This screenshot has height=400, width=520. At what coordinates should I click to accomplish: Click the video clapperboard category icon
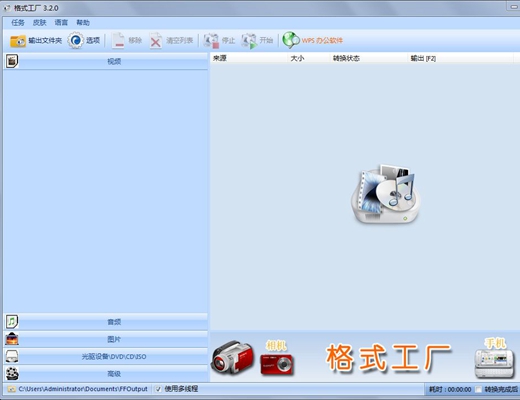12,61
